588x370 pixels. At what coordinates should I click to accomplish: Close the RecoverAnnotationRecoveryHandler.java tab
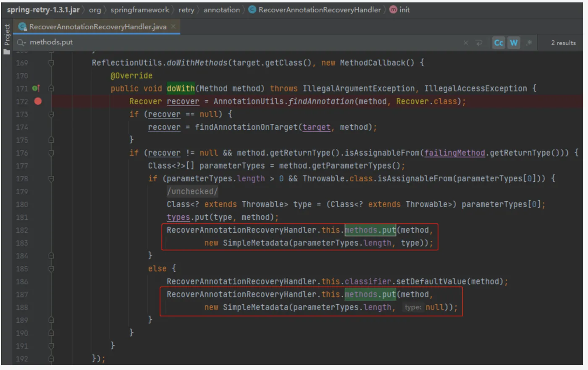(173, 26)
